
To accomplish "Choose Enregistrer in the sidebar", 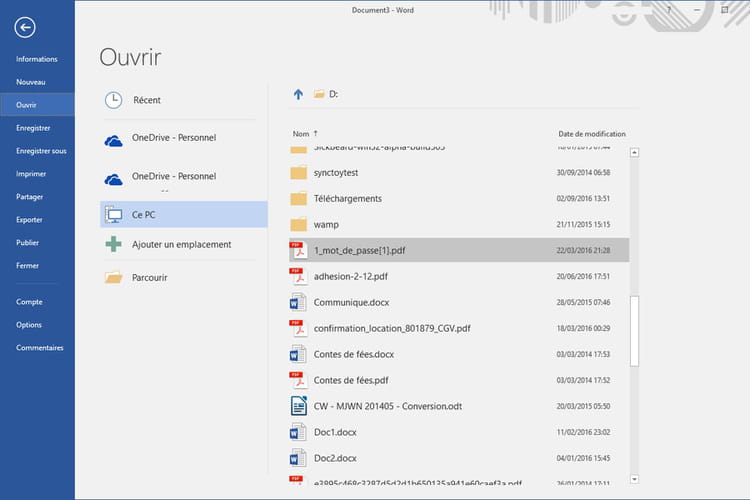I will (33, 128).
